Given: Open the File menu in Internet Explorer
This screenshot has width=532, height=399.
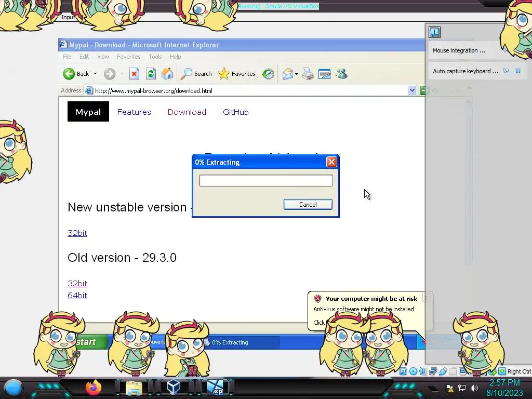Looking at the screenshot, I should click(67, 57).
